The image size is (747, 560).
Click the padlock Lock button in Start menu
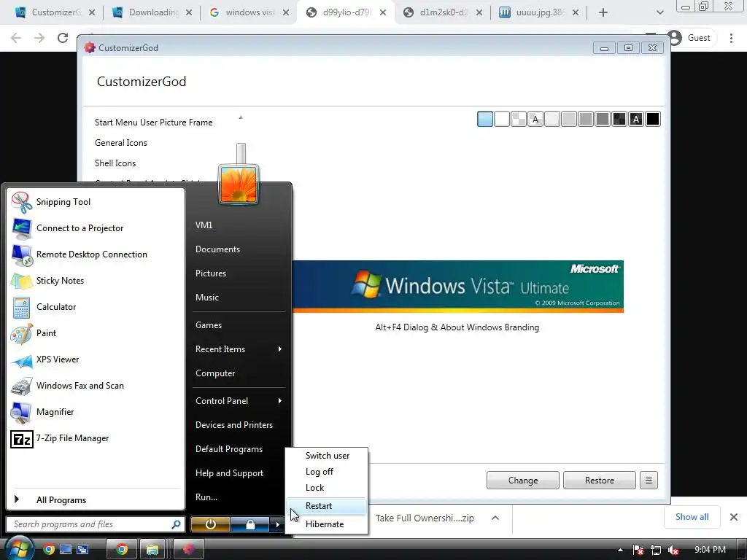tap(250, 524)
